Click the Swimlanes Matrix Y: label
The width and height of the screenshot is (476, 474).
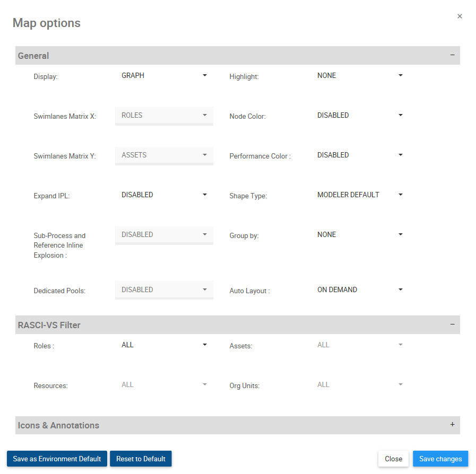coord(65,156)
